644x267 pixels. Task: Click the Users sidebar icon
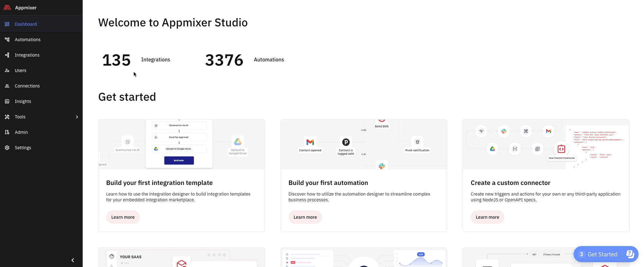pos(7,70)
